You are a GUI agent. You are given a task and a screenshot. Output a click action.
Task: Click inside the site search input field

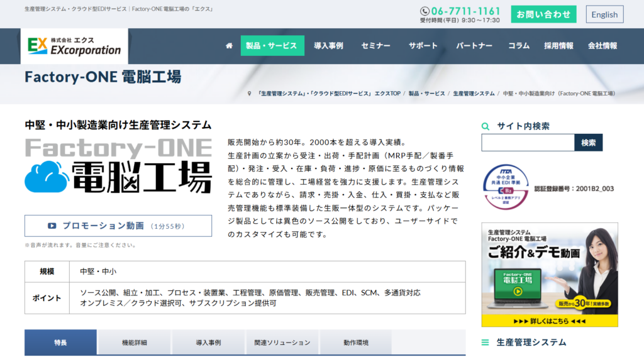(528, 143)
